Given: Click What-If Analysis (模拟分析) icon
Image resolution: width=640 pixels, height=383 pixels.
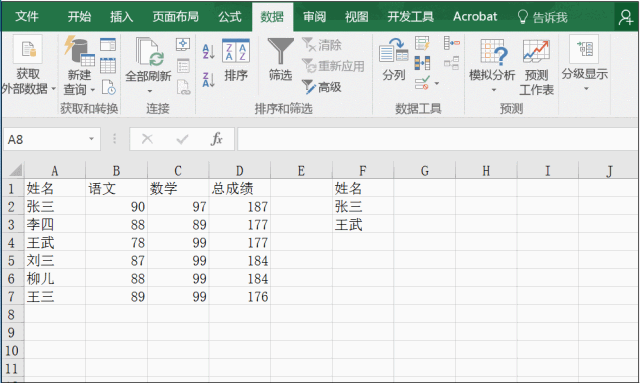Looking at the screenshot, I should tap(493, 52).
